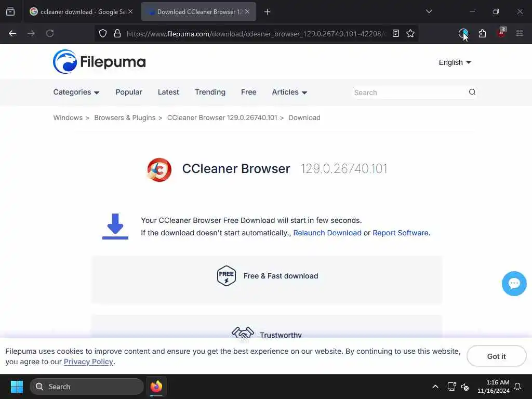Open the Privacy Policy link
The height and width of the screenshot is (399, 532).
pyautogui.click(x=88, y=362)
